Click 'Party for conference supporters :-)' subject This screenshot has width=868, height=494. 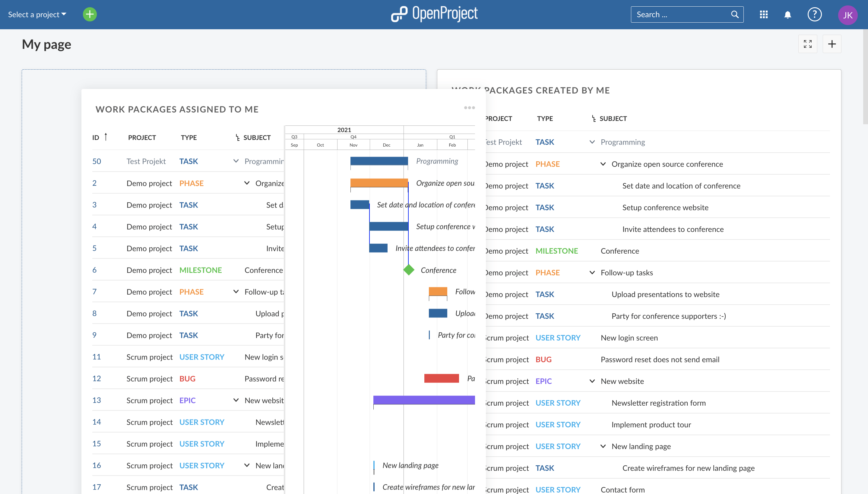tap(669, 316)
